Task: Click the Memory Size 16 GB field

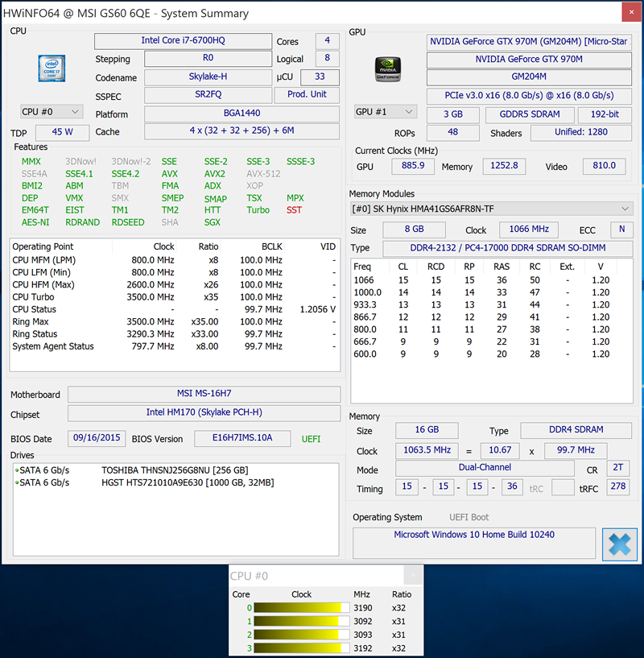Action: click(x=427, y=430)
